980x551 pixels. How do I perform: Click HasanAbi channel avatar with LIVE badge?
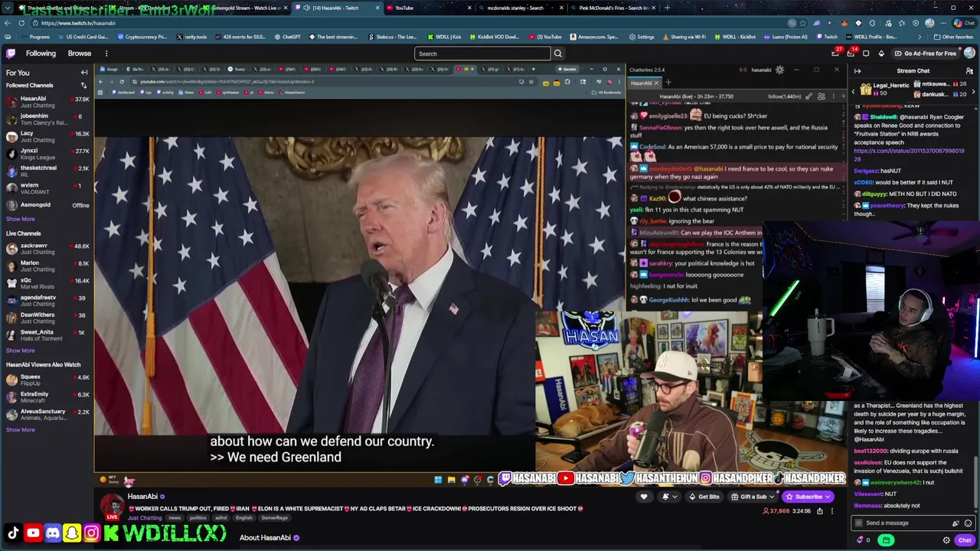pos(113,507)
